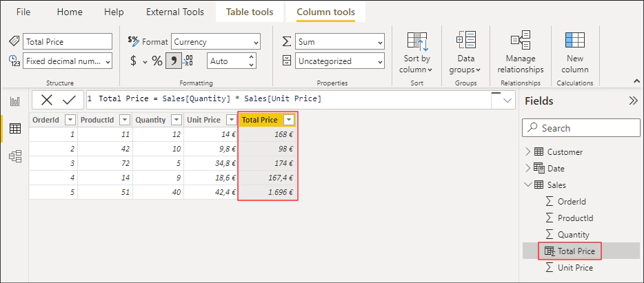
Task: Expand the Date table
Action: pyautogui.click(x=527, y=168)
